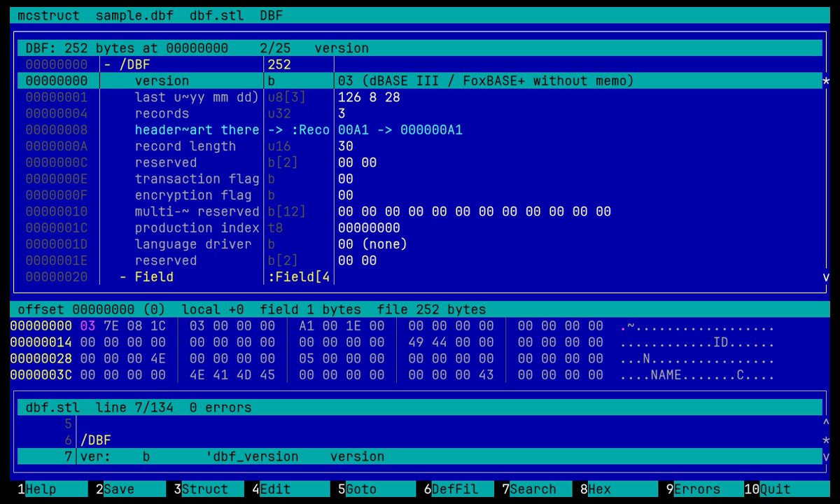The width and height of the screenshot is (840, 504).
Task: Click the 'u8[3]' type cell
Action: tap(287, 97)
